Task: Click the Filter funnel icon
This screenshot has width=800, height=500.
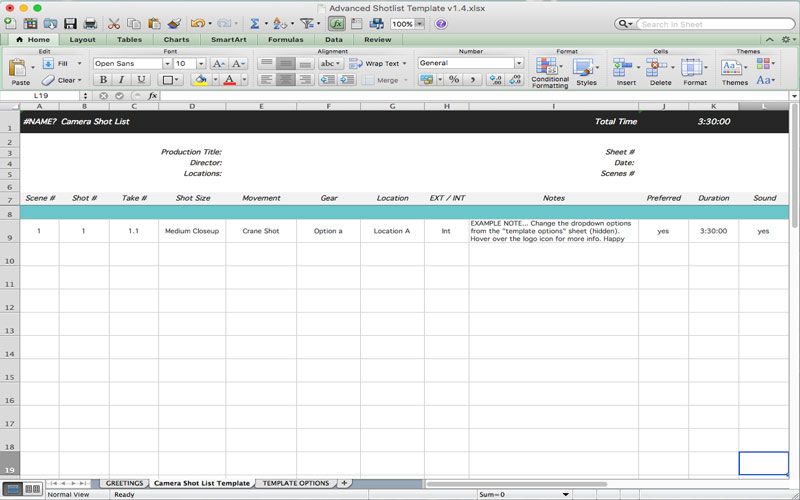Action: point(307,23)
